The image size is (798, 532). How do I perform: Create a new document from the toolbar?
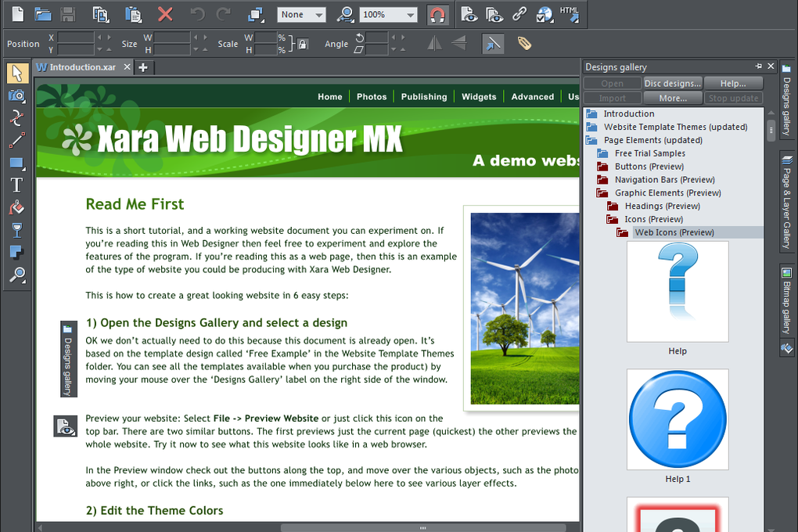18,14
